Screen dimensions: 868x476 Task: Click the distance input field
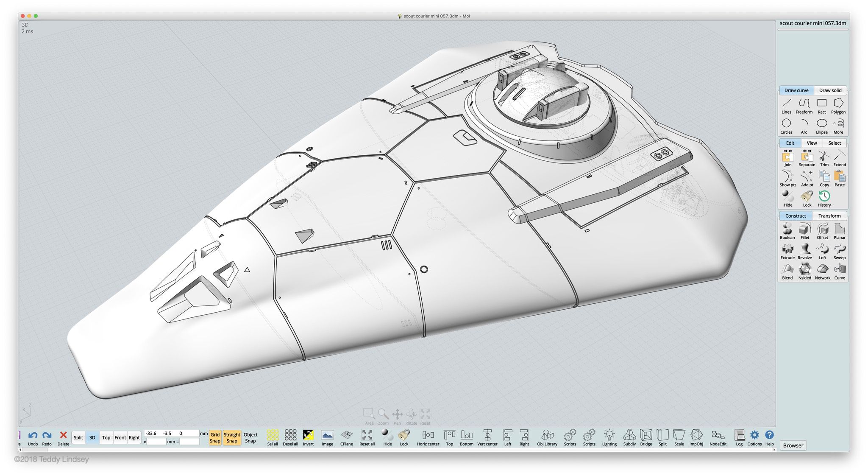click(156, 442)
